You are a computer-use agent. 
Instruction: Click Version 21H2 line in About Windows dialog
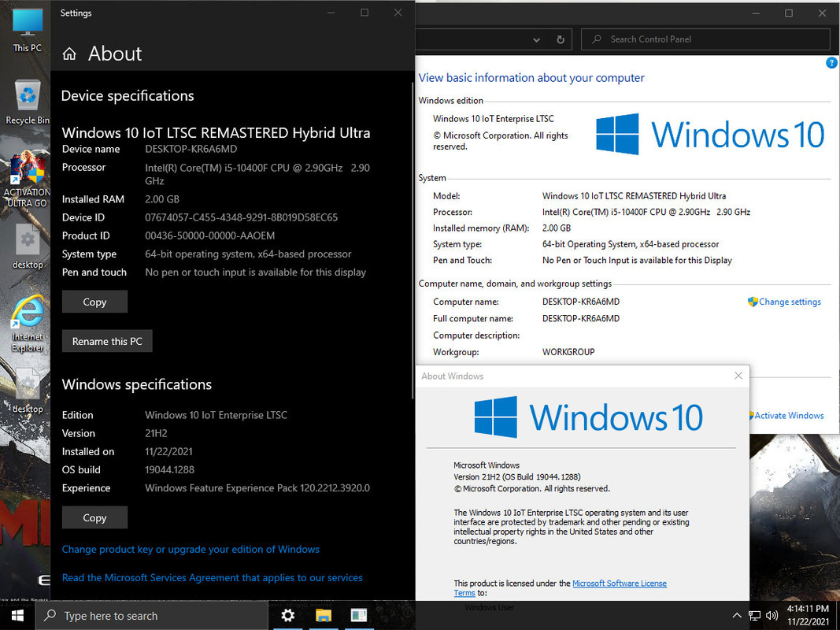(517, 476)
